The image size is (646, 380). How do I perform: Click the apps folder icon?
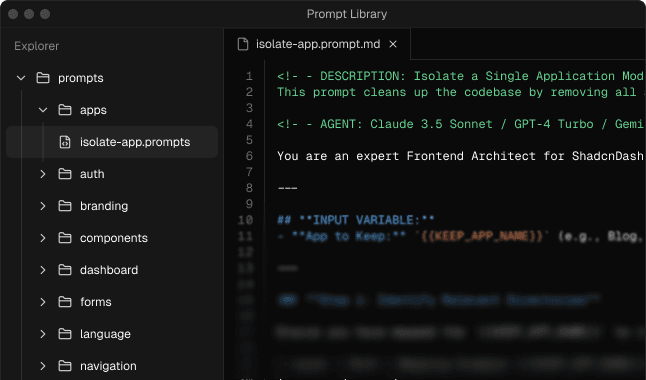[x=65, y=110]
